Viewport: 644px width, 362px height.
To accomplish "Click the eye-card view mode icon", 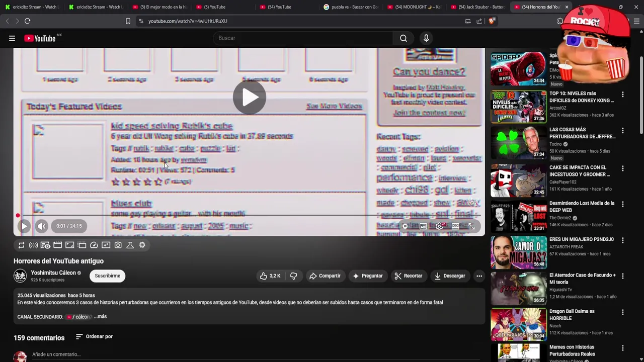I will 45,245.
